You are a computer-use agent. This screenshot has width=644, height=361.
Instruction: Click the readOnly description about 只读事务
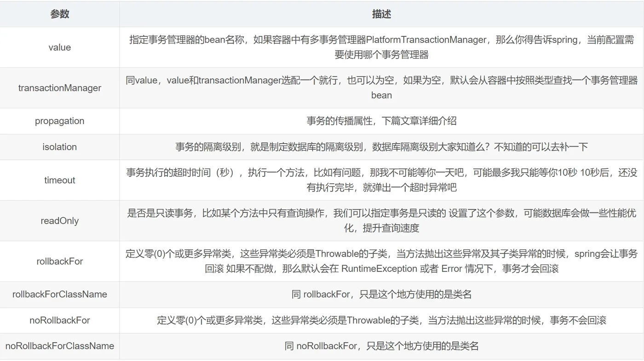click(381, 221)
